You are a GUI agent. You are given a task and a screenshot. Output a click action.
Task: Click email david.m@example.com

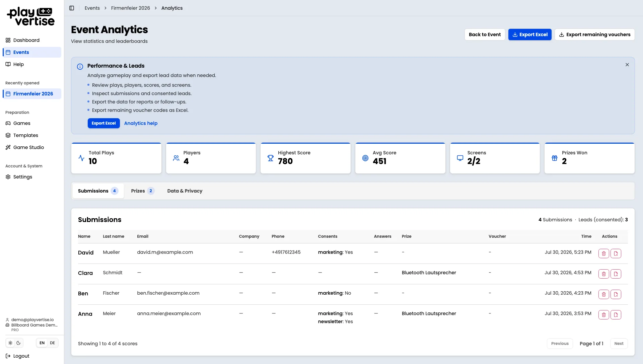point(165,252)
